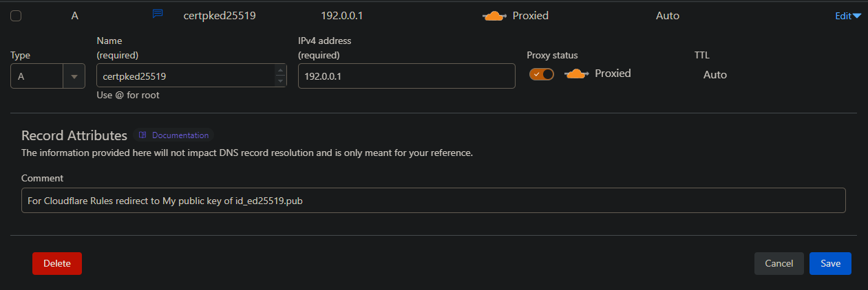The width and height of the screenshot is (868, 290).
Task: Disable the Proxy status toggle
Action: coord(541,74)
